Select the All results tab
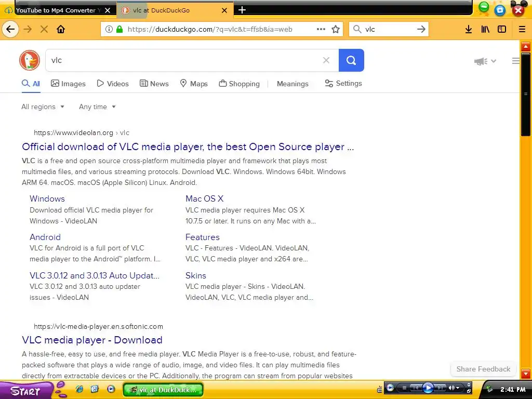 coord(31,84)
